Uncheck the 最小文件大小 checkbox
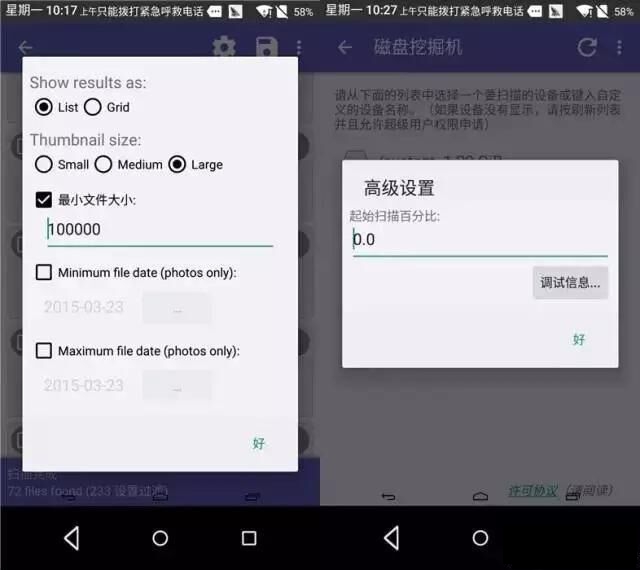The image size is (640, 570). point(44,200)
